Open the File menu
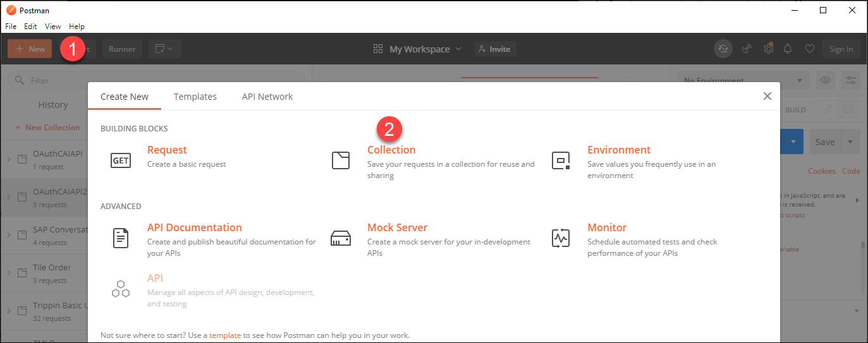This screenshot has width=868, height=343. pyautogui.click(x=10, y=27)
